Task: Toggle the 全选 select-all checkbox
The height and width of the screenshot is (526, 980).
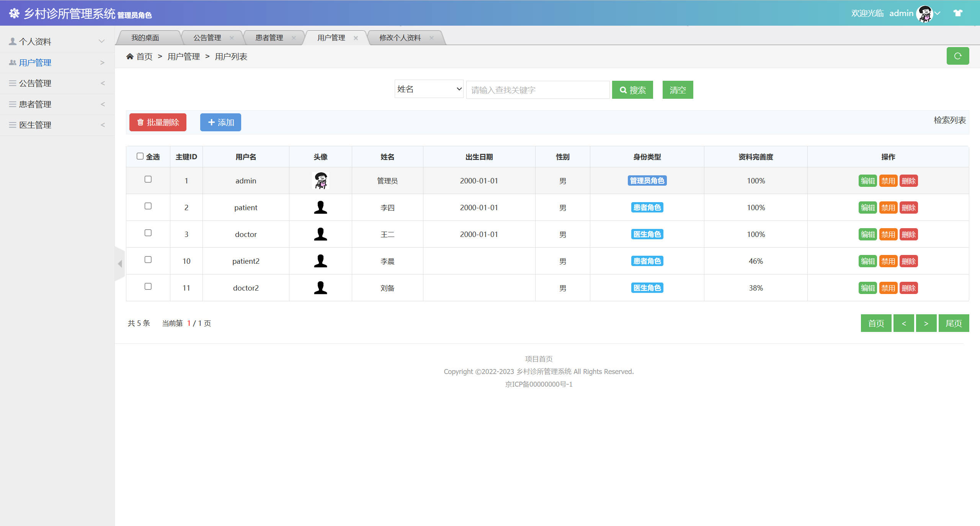Action: [140, 155]
